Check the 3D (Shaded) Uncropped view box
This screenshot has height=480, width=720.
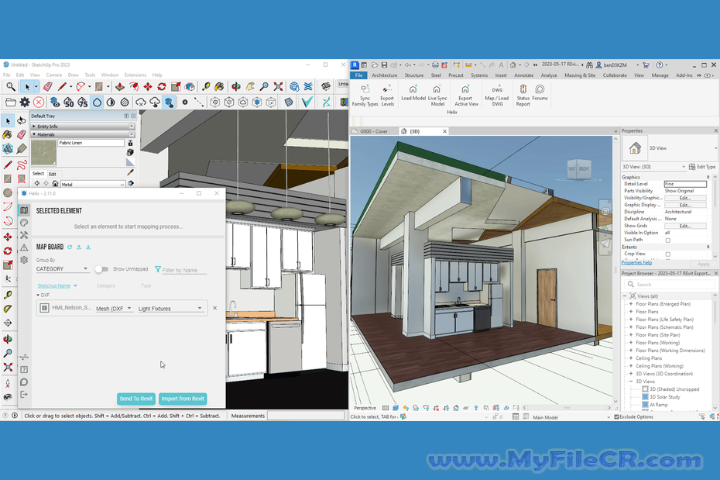click(645, 389)
